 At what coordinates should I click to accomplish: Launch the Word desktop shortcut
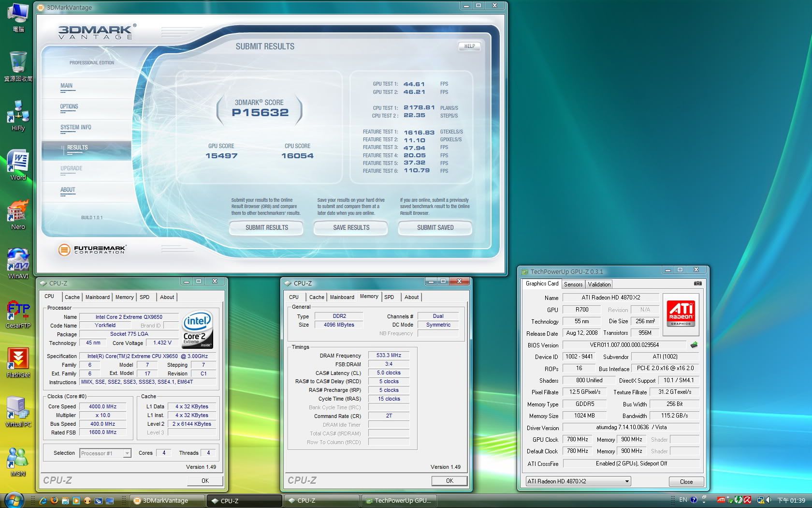coord(18,165)
